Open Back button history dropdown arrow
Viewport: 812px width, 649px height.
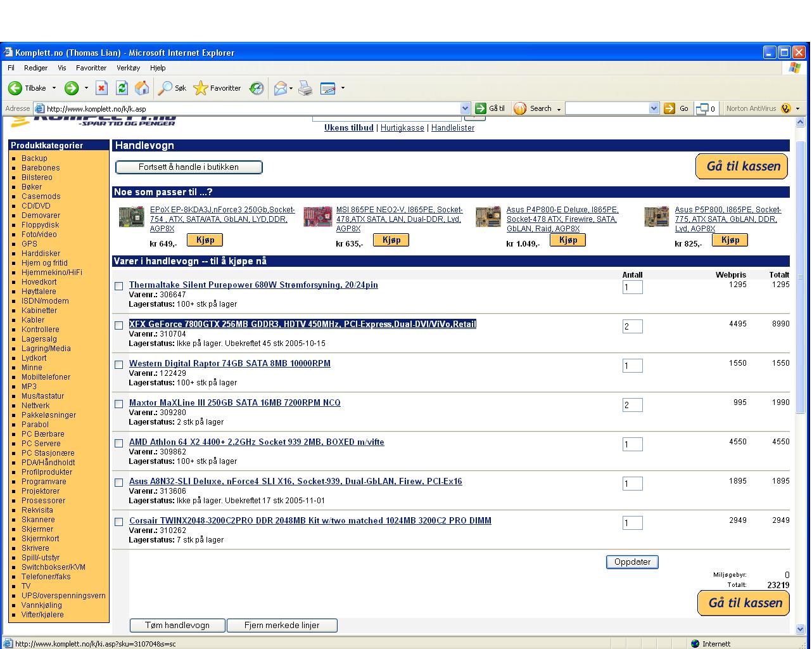(54, 88)
